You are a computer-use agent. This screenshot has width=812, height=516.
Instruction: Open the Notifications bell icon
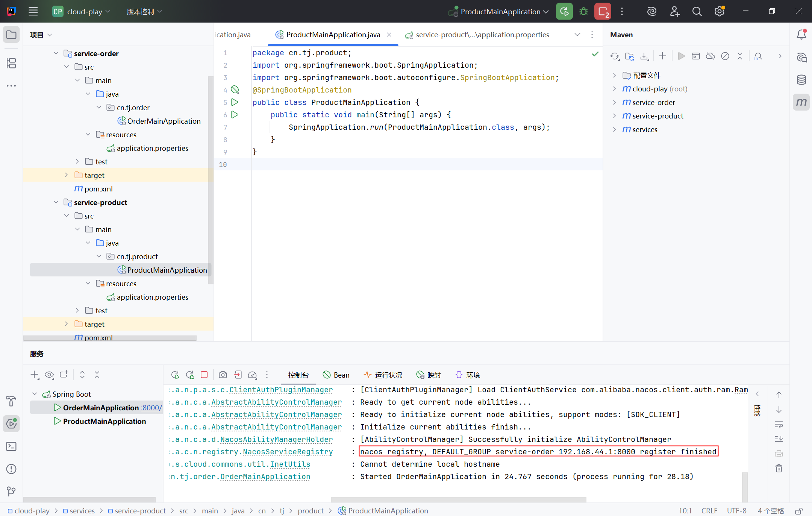point(801,34)
